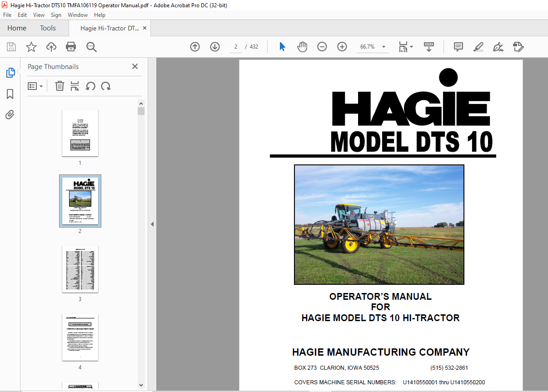Delete selected page thumbnail

[x=60, y=86]
